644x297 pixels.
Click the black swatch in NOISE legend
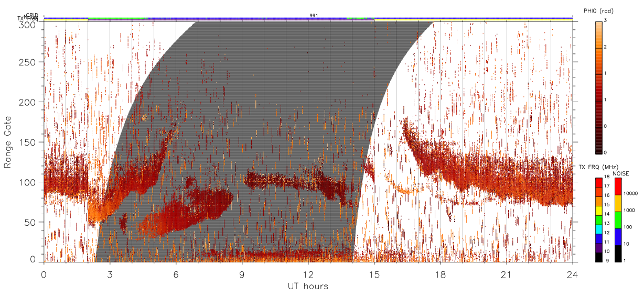618,253
